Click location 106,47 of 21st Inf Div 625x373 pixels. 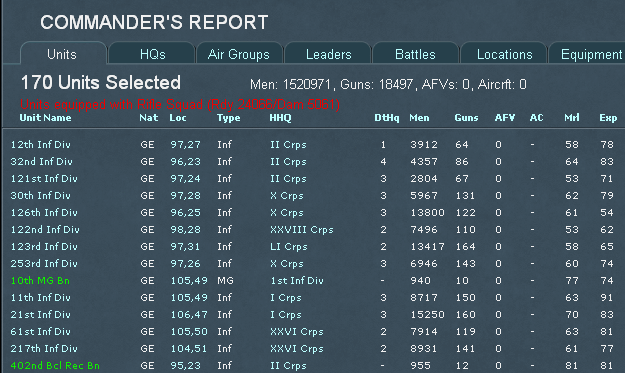tap(189, 315)
